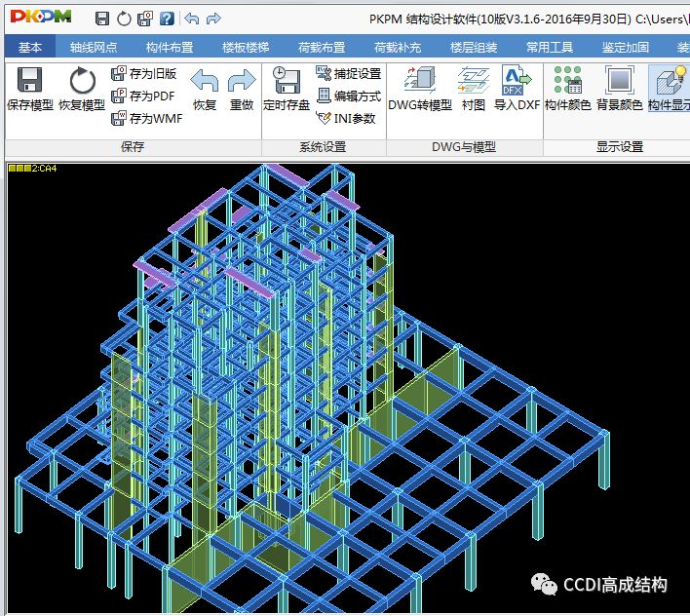Click the quick-access save-as-old-version icon
The height and width of the screenshot is (616, 690).
coord(145,19)
